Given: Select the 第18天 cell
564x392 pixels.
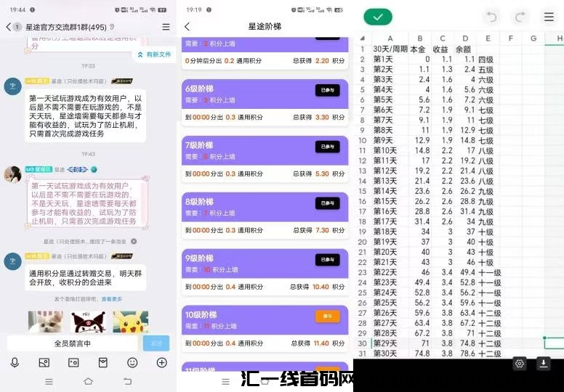Looking at the screenshot, I should (x=390, y=232).
